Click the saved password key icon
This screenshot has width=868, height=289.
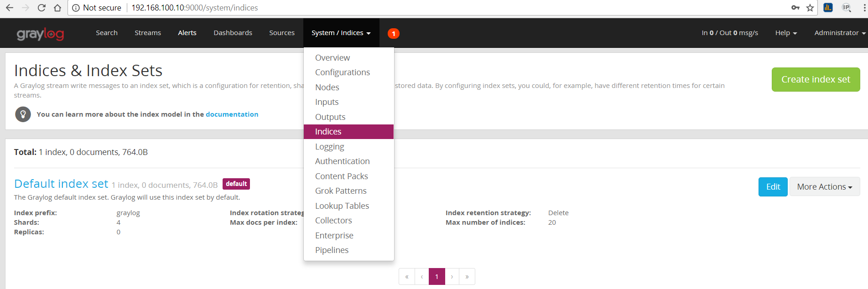[x=795, y=8]
